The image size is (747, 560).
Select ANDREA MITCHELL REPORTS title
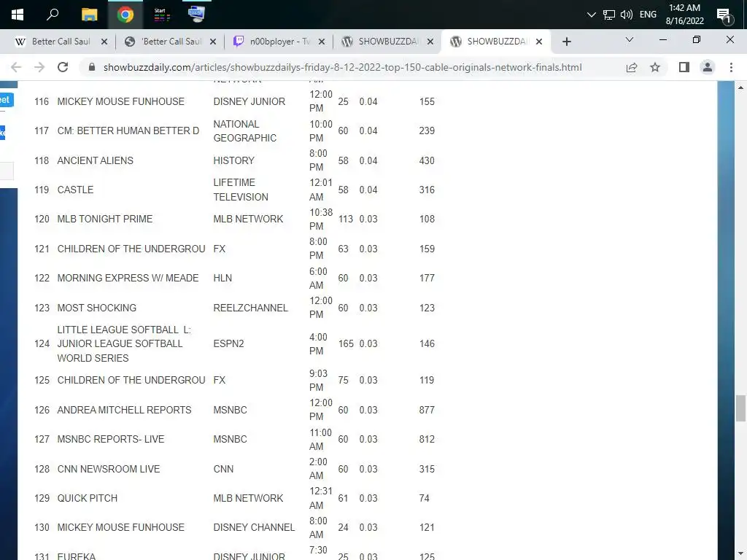[x=124, y=410]
